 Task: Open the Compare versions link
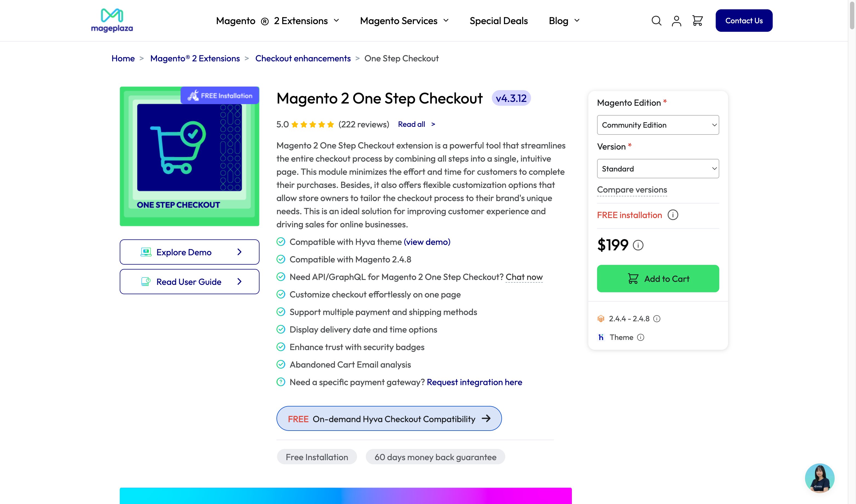point(632,190)
